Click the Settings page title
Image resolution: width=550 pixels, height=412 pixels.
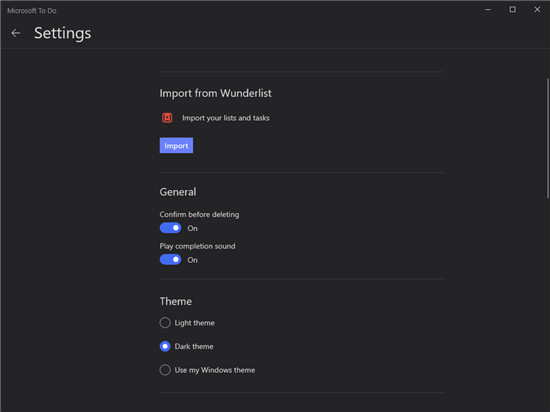[62, 33]
